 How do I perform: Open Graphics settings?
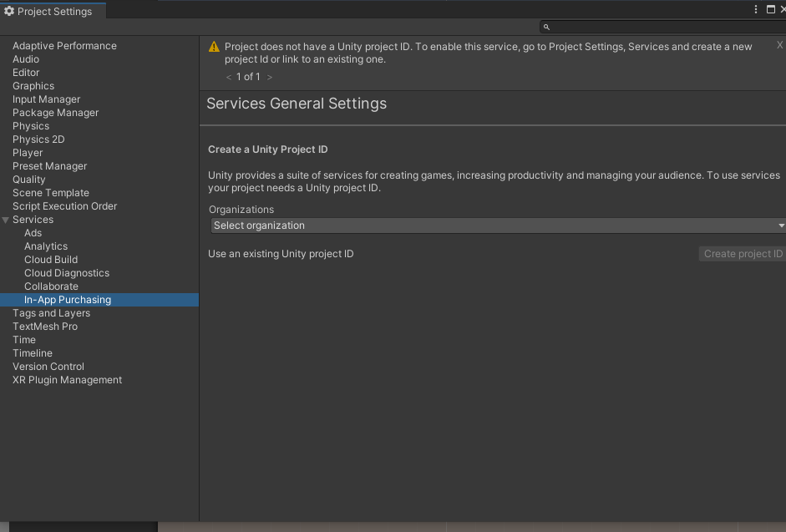click(x=33, y=86)
